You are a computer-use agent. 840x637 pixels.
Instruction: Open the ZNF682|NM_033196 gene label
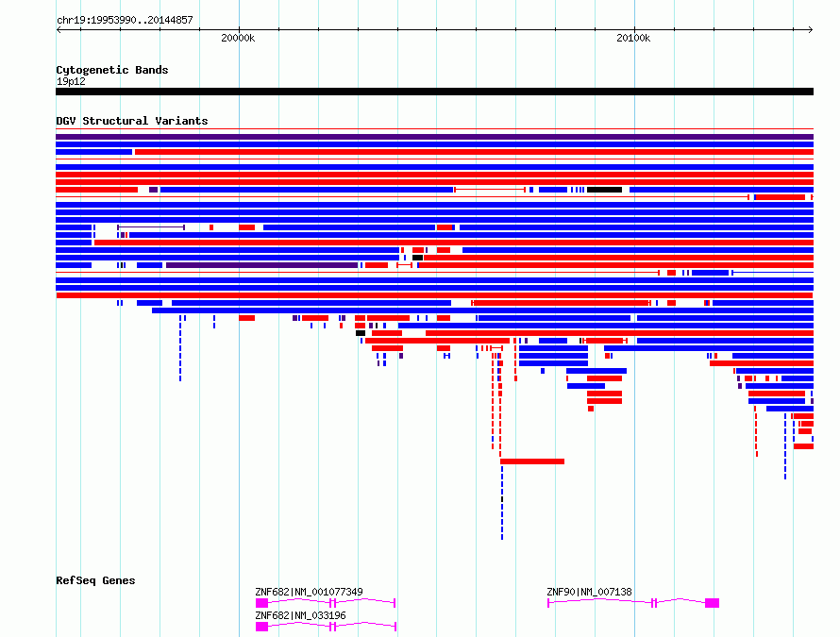[300, 615]
